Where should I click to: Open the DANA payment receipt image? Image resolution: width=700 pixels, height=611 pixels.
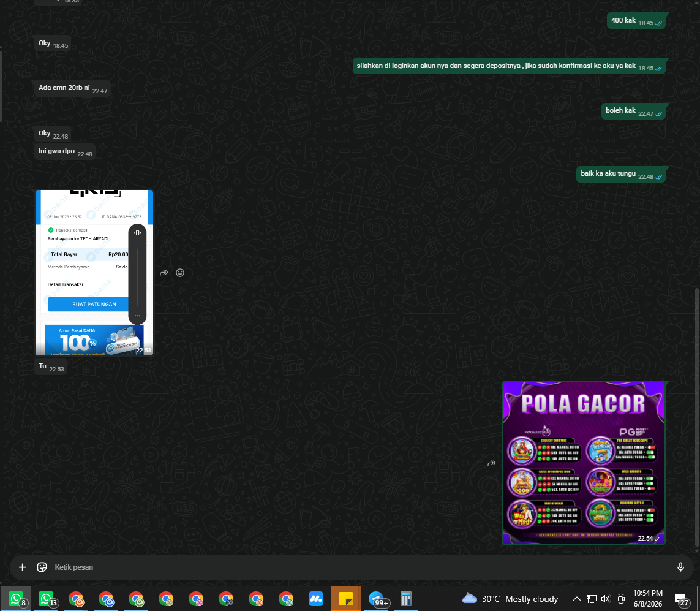pos(94,273)
